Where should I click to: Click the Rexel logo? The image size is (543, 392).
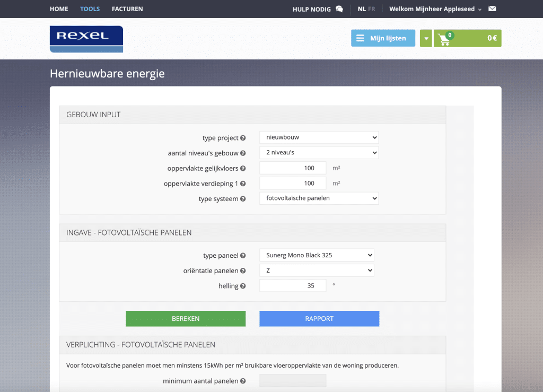click(86, 39)
